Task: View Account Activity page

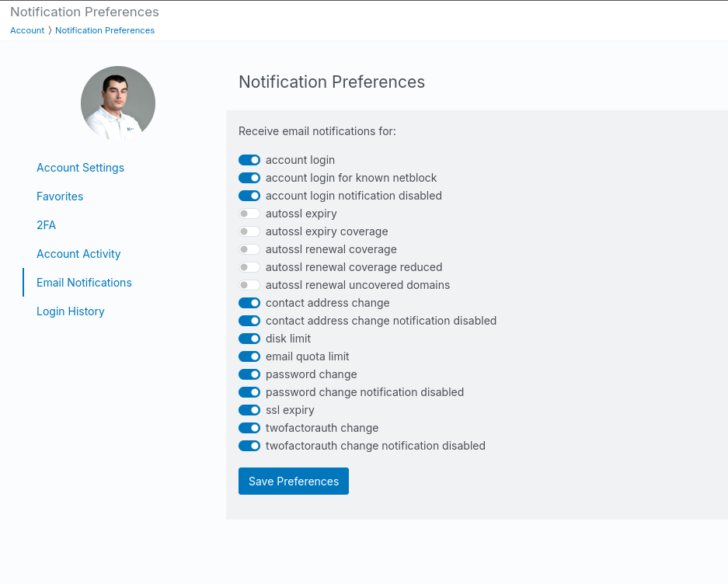Action: click(x=78, y=254)
